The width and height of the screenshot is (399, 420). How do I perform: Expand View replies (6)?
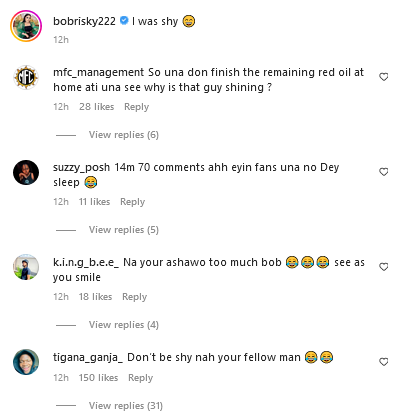point(124,135)
